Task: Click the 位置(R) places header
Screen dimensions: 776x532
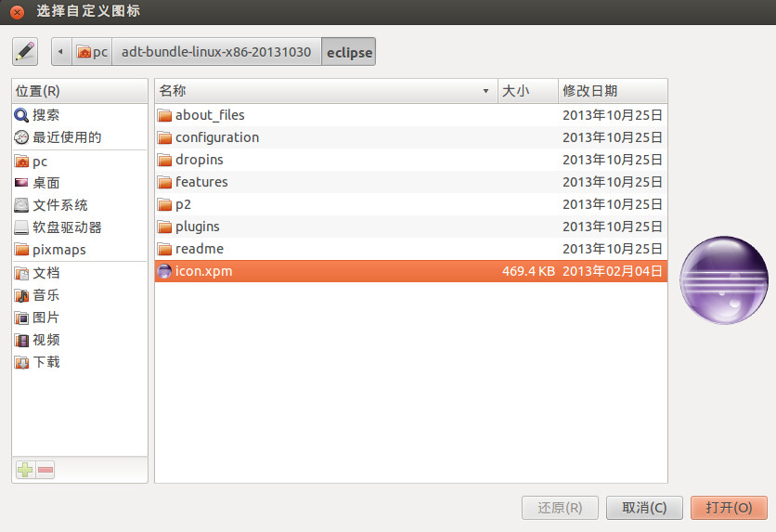Action: pos(80,91)
